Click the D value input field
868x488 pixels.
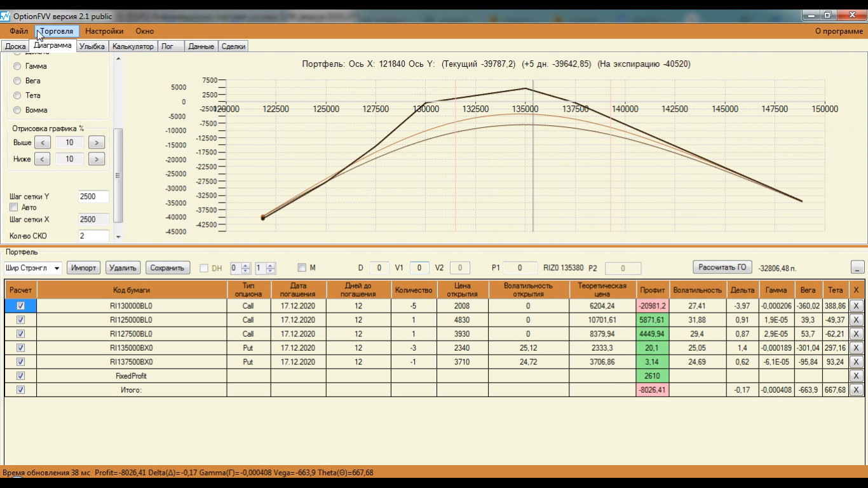tap(379, 268)
